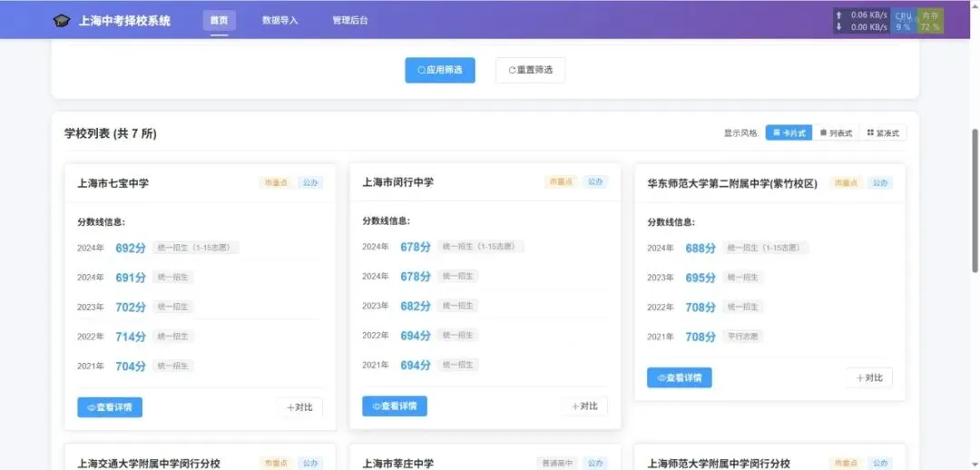Click the 上海中考择校系统 site title
Viewport: 980px width, 470px height.
[x=123, y=21]
